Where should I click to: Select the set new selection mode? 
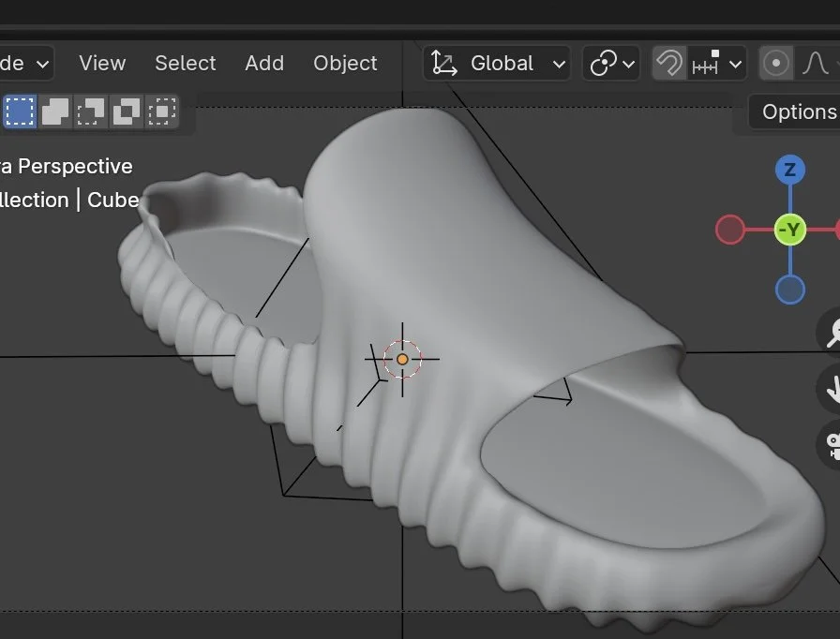tap(20, 111)
